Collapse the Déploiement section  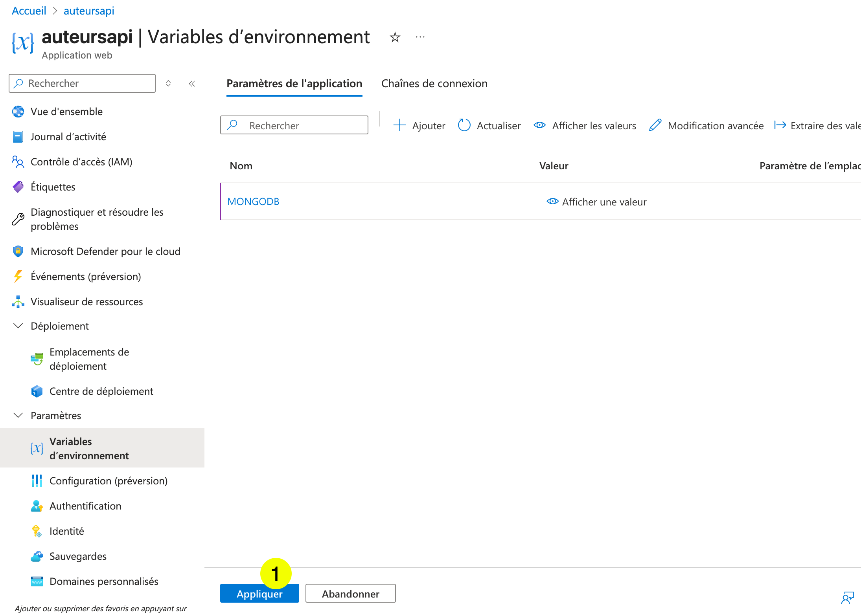(18, 326)
